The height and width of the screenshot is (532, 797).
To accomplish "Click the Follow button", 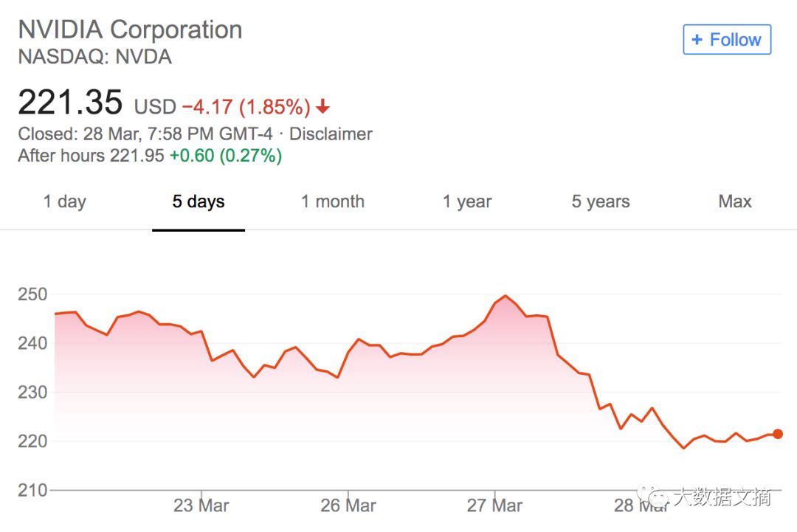I will point(727,40).
